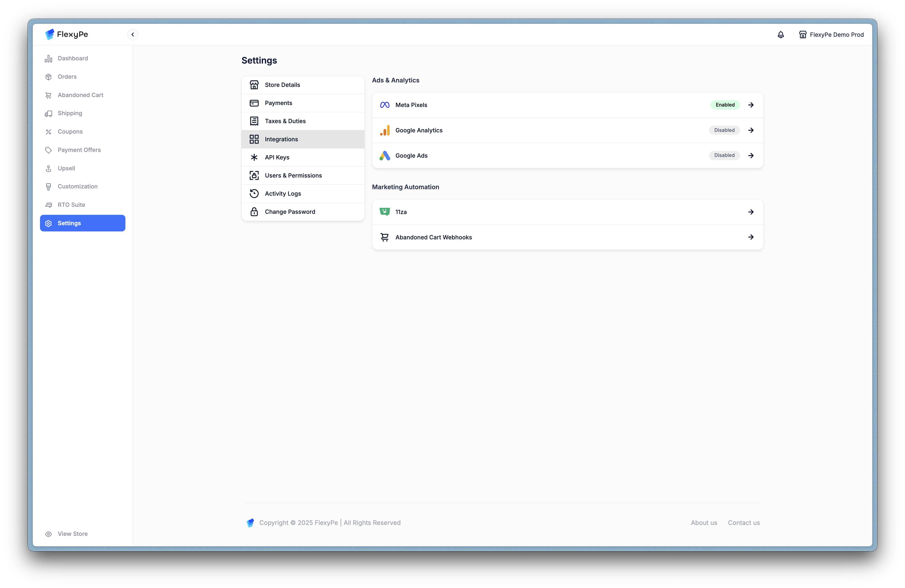Click the View Store eye icon
The width and height of the screenshot is (905, 588).
(48, 534)
